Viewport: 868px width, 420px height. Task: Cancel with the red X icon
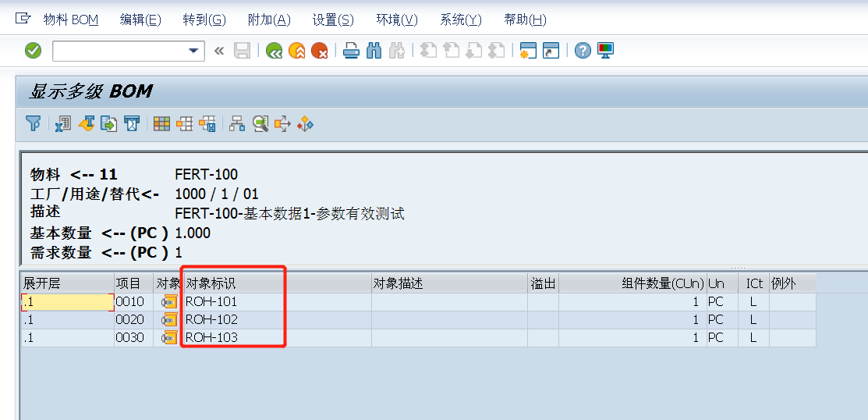coord(320,51)
